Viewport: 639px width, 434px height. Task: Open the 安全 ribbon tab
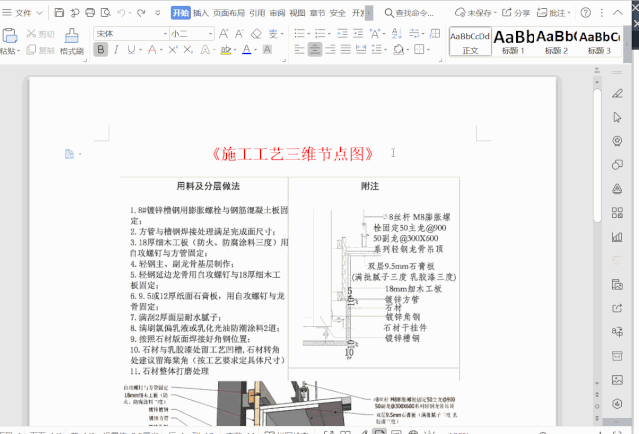(338, 13)
